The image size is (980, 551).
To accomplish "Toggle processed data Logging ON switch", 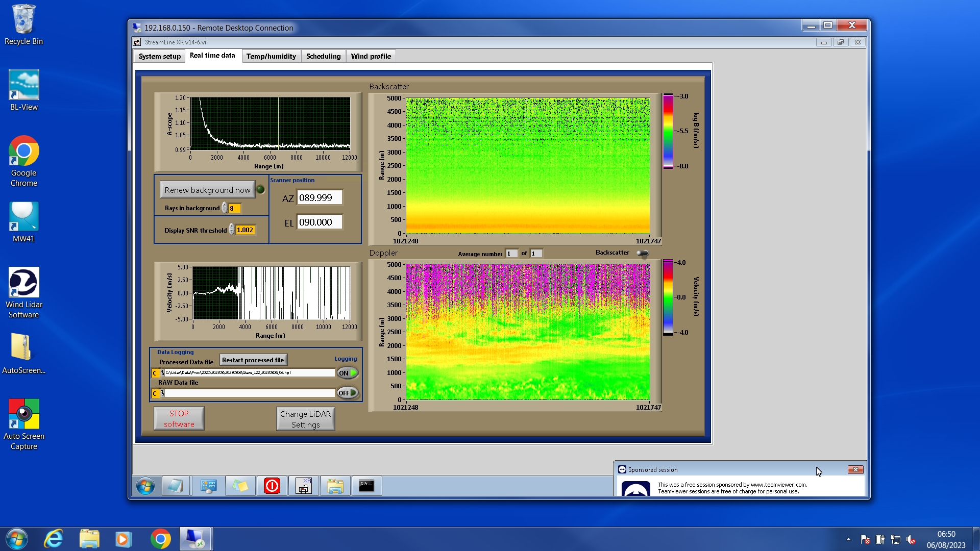I will (348, 373).
